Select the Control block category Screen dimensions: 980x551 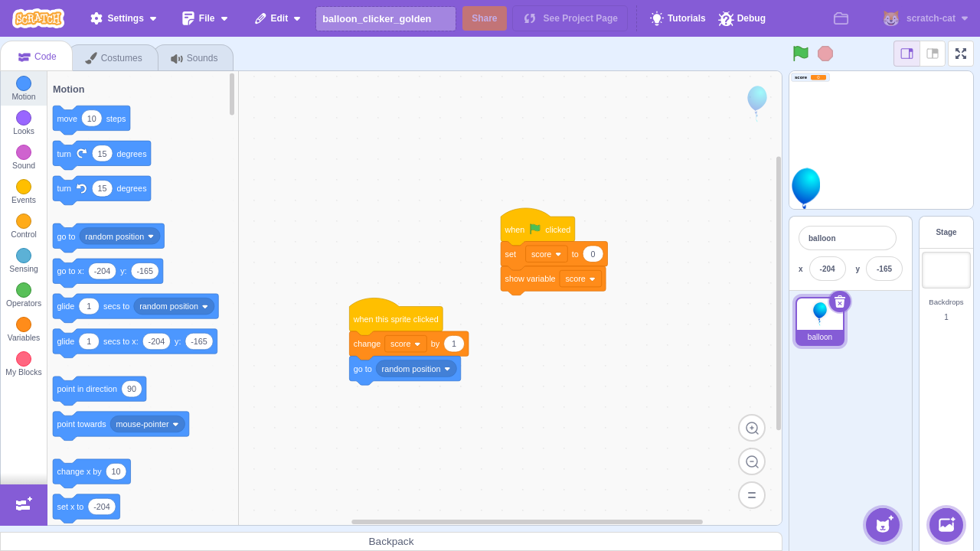24,226
